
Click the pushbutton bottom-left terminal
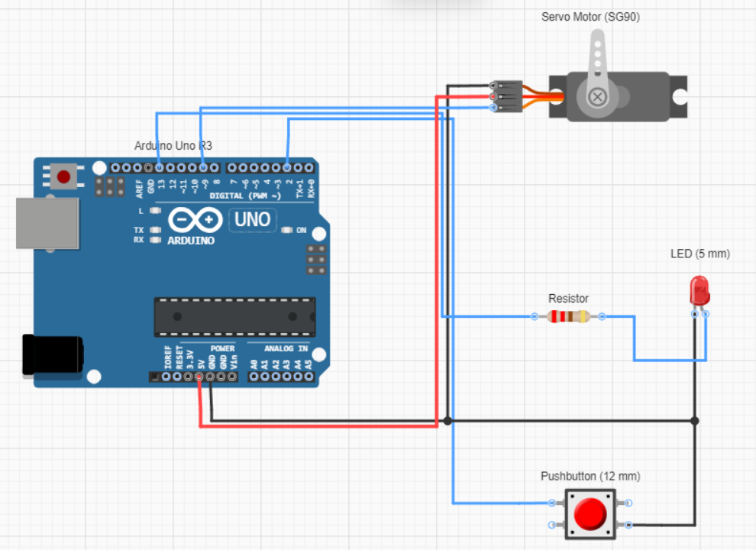552,525
